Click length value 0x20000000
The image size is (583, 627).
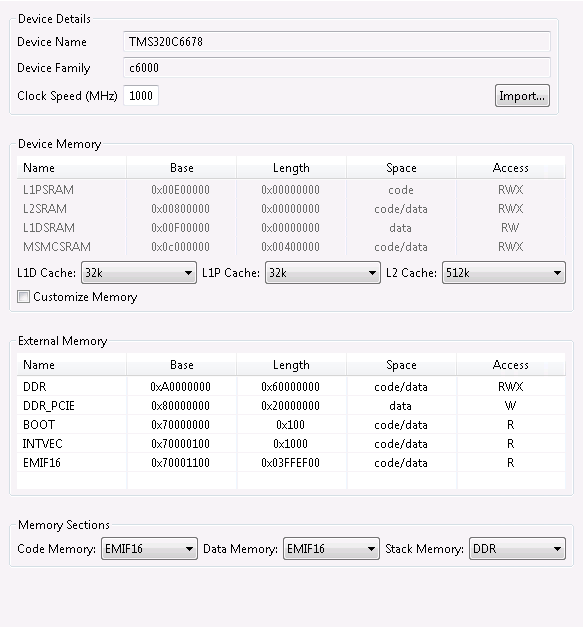(x=290, y=406)
